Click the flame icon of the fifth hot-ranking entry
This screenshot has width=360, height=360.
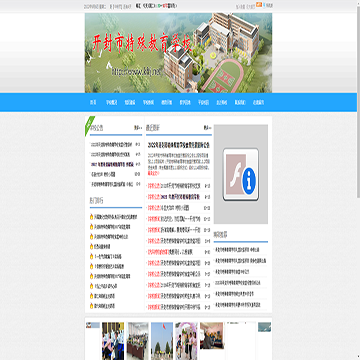point(91,257)
